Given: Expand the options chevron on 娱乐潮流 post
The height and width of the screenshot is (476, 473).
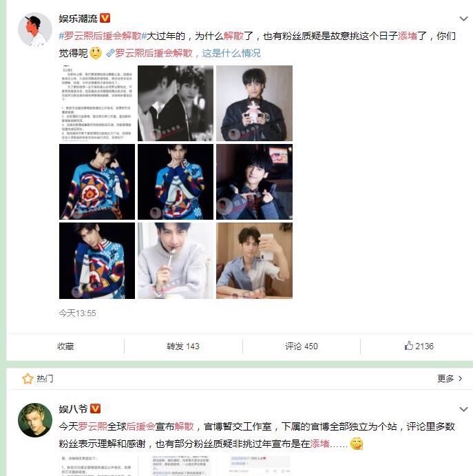Looking at the screenshot, I should 463,19.
